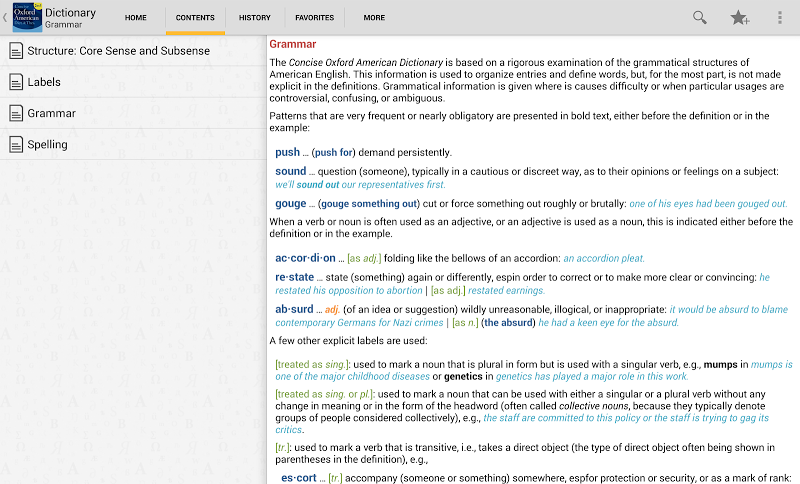Image resolution: width=800 pixels, height=484 pixels.
Task: Click the red 'Grammar' article heading
Action: click(293, 44)
